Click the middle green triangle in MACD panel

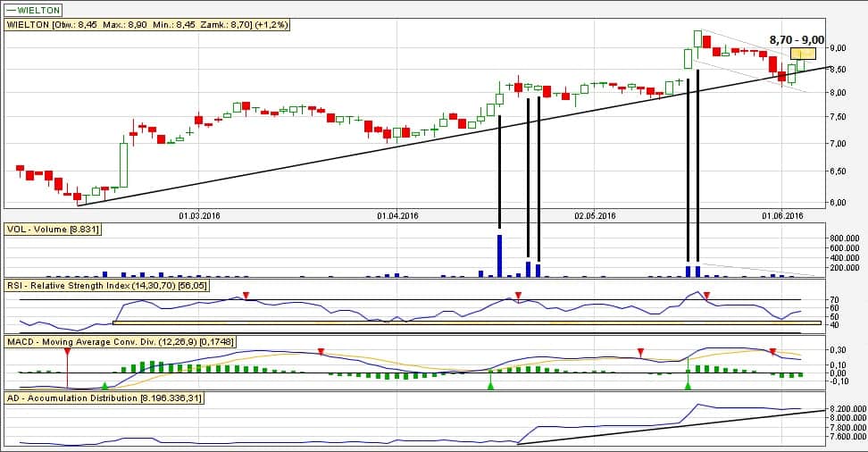[x=490, y=385]
